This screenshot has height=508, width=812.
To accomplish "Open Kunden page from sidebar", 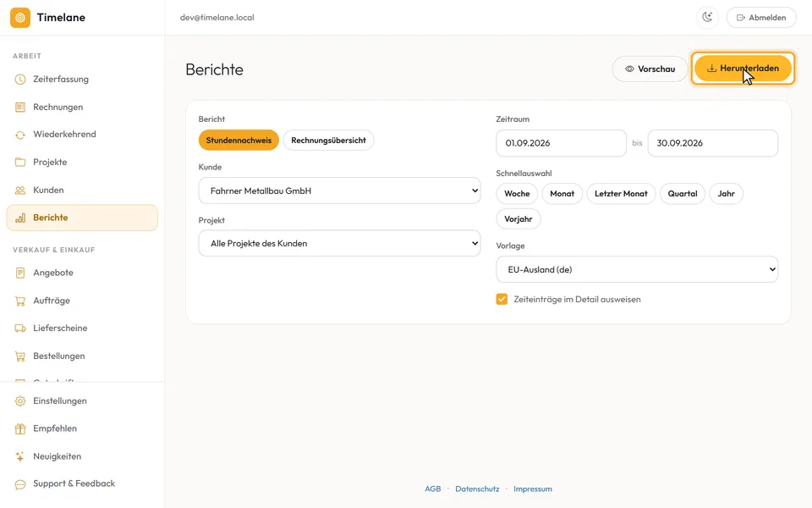I will coord(82,190).
